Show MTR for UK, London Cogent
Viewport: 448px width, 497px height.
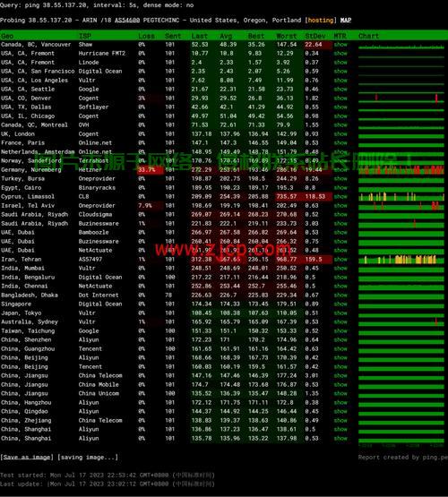point(340,134)
